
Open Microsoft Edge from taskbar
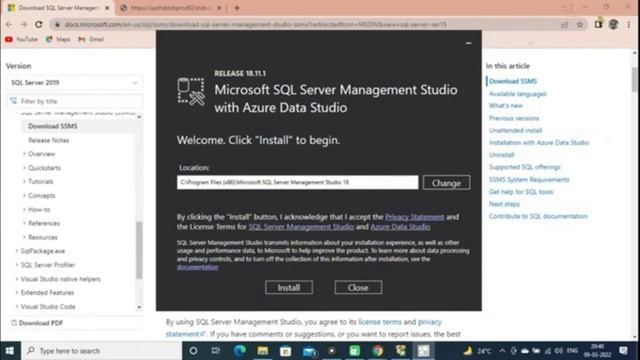click(x=240, y=351)
